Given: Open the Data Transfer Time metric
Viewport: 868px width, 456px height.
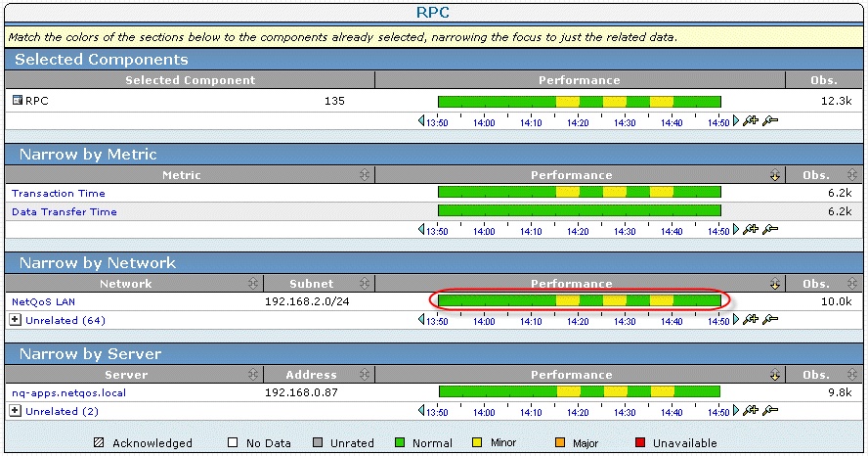Looking at the screenshot, I should pyautogui.click(x=65, y=211).
